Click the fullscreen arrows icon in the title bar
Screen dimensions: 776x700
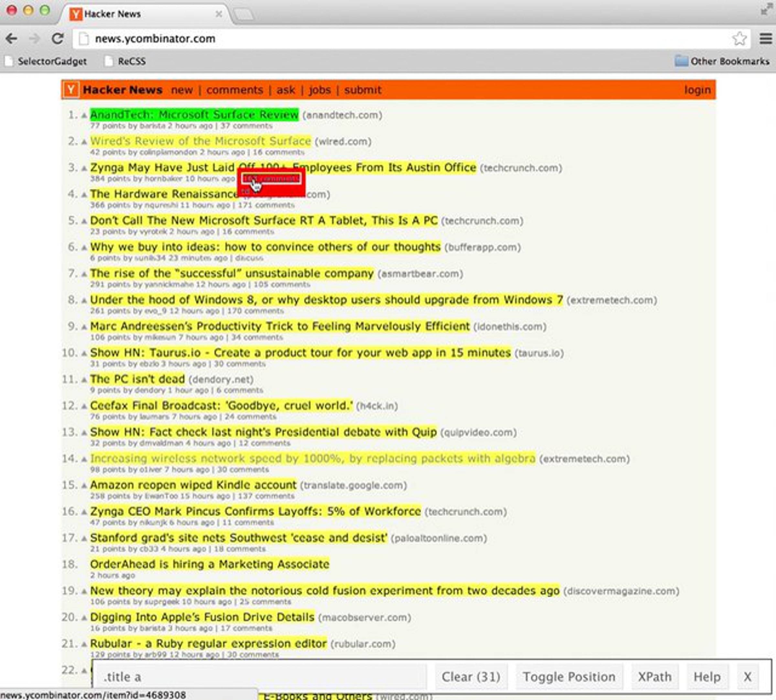(766, 9)
